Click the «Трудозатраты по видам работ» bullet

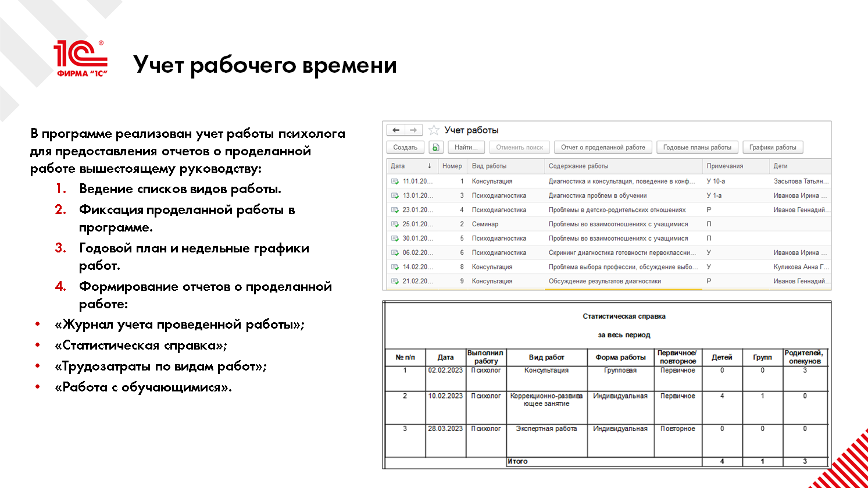tap(160, 366)
